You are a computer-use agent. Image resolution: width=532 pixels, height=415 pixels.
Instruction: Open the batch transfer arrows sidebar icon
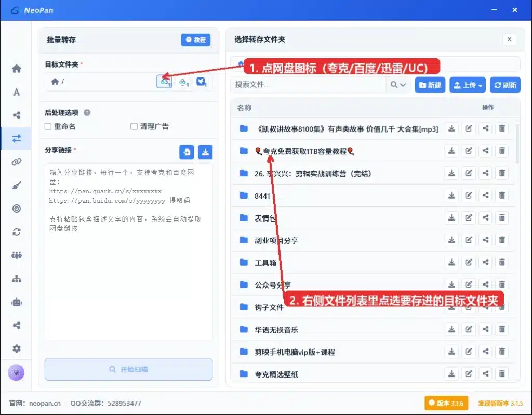point(16,138)
